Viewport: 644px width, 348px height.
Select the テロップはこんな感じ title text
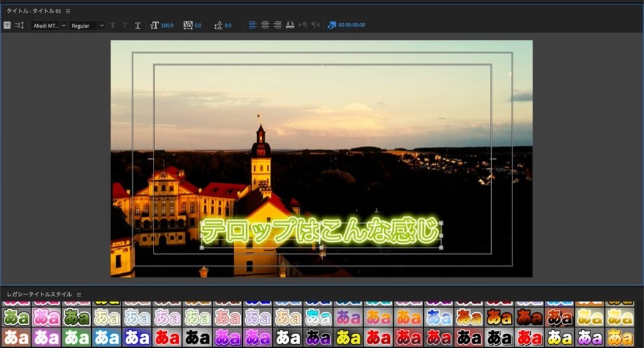(321, 231)
